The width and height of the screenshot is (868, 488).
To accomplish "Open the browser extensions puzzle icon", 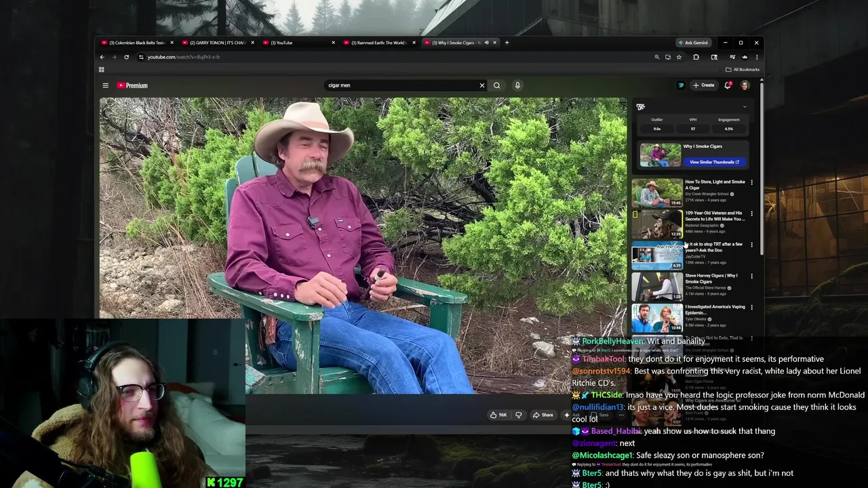I will 696,57.
